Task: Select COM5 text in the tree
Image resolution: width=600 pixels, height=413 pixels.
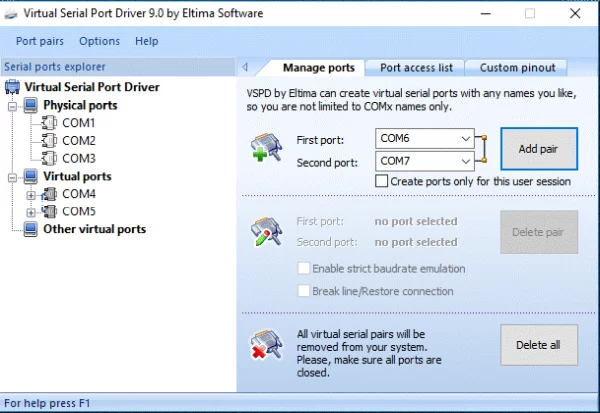Action: 79,211
